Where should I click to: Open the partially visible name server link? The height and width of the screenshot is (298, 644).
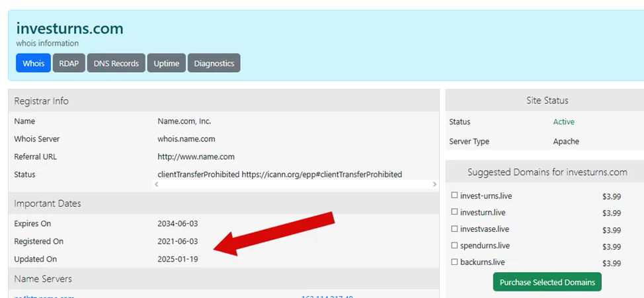tap(44, 297)
